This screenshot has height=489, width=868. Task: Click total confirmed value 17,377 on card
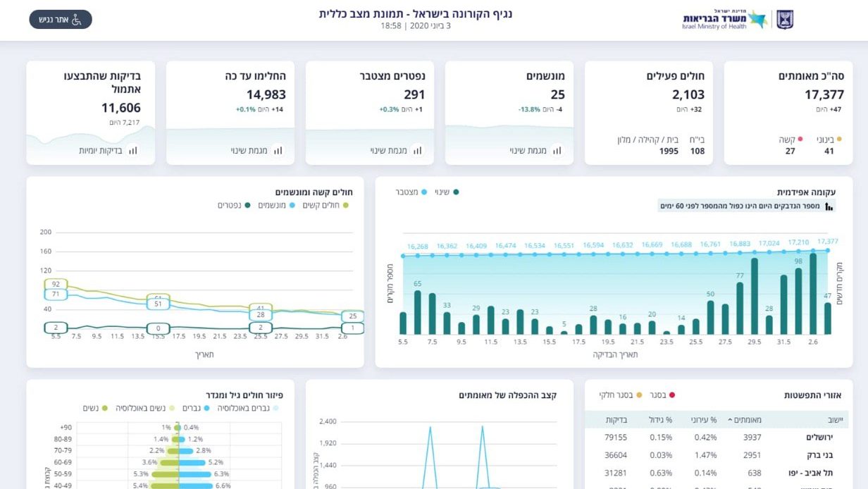[x=824, y=95]
